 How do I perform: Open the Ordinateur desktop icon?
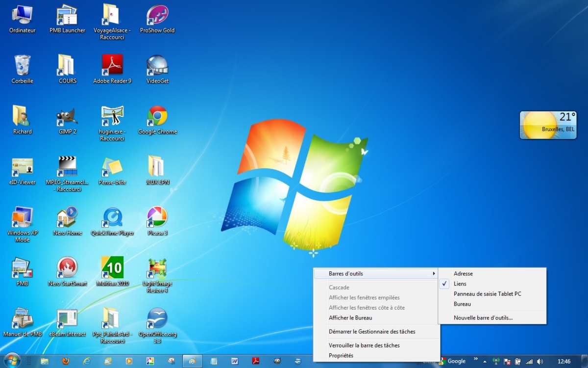tap(23, 19)
